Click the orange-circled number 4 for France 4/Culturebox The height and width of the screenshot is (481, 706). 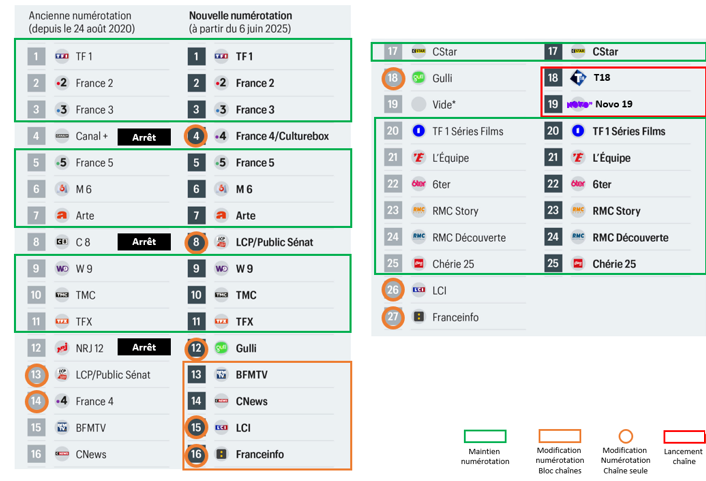[x=196, y=136]
